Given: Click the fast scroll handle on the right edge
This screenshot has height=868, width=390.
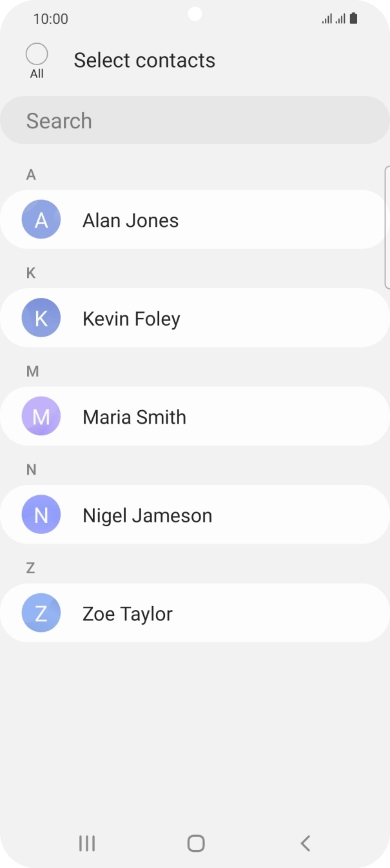Looking at the screenshot, I should pos(387,226).
